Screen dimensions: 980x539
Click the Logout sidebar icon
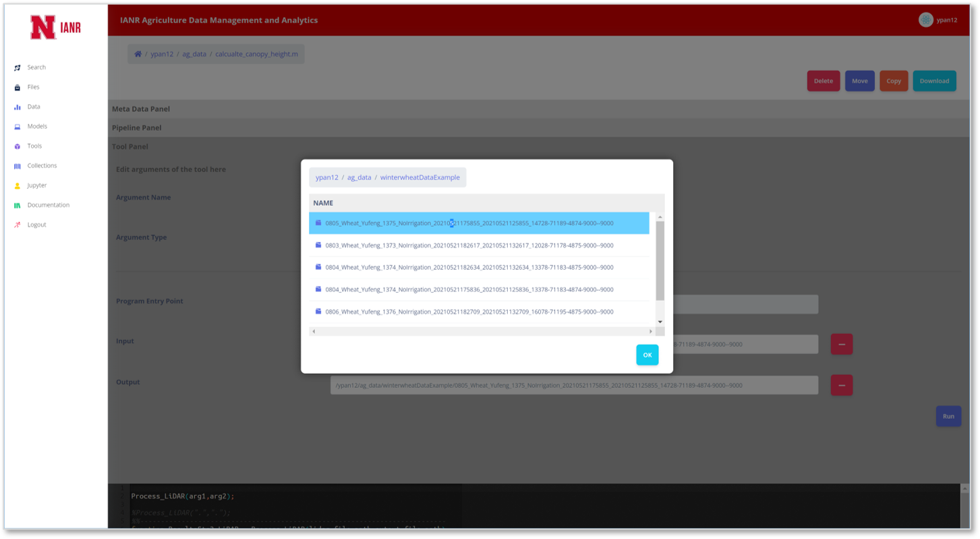(18, 225)
